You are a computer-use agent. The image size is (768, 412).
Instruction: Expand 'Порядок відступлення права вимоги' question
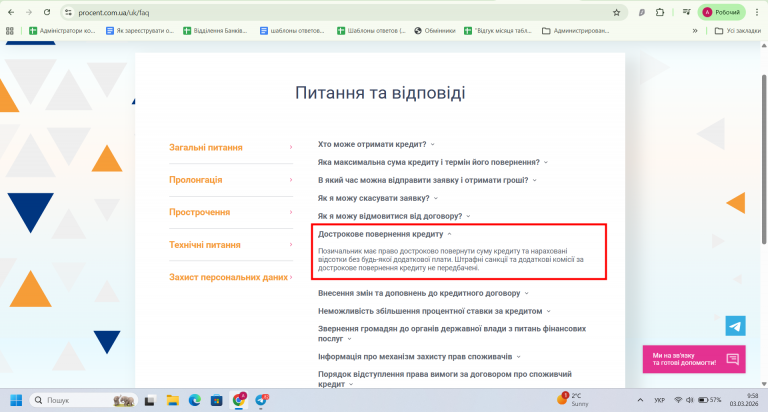pyautogui.click(x=445, y=379)
